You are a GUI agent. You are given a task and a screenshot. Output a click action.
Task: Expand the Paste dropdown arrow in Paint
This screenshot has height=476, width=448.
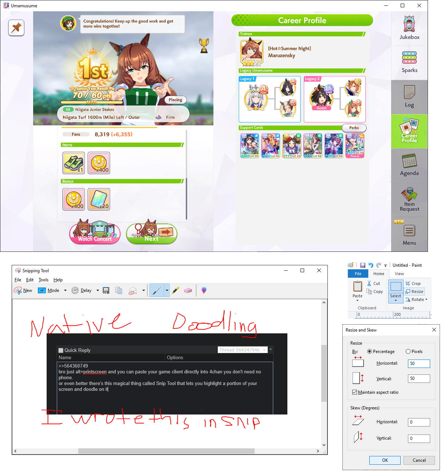(357, 301)
